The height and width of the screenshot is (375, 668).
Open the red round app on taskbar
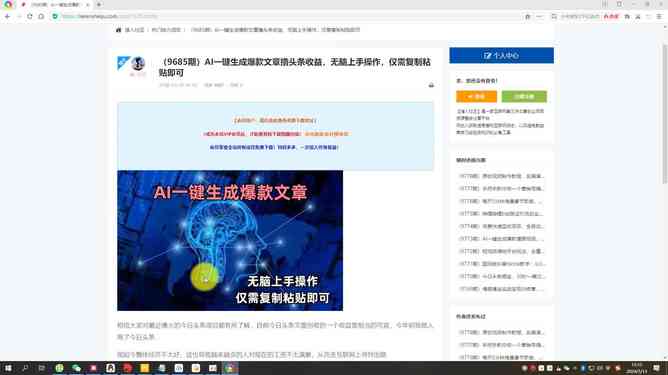point(127,368)
